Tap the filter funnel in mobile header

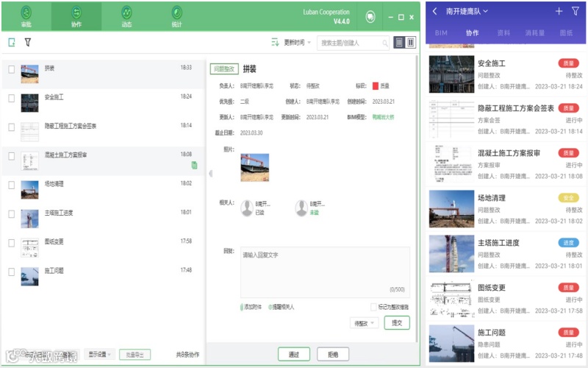[x=576, y=11]
